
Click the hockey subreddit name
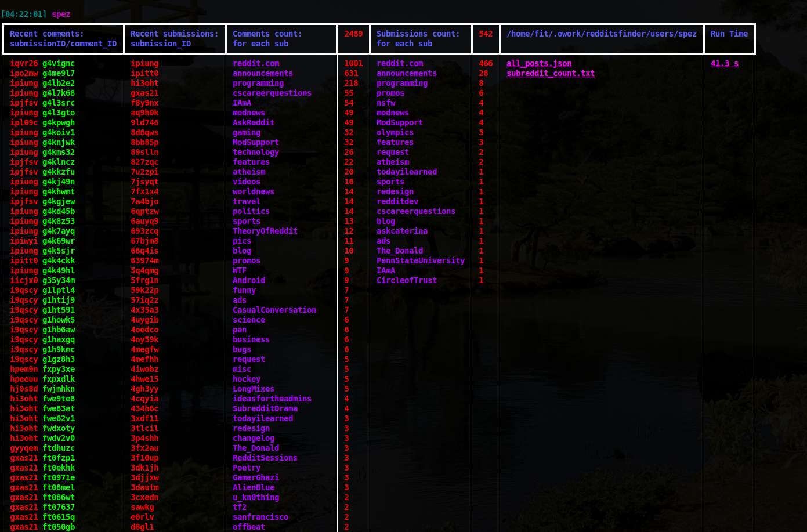pyautogui.click(x=247, y=379)
